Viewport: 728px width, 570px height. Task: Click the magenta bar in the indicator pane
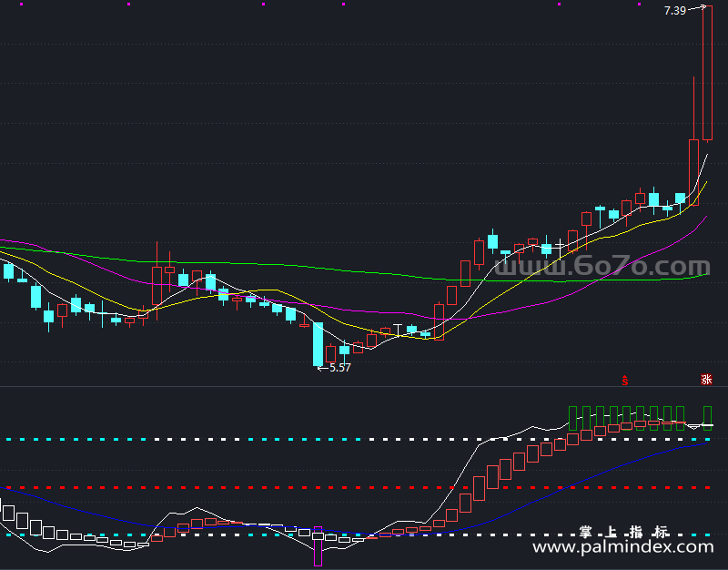(318, 545)
